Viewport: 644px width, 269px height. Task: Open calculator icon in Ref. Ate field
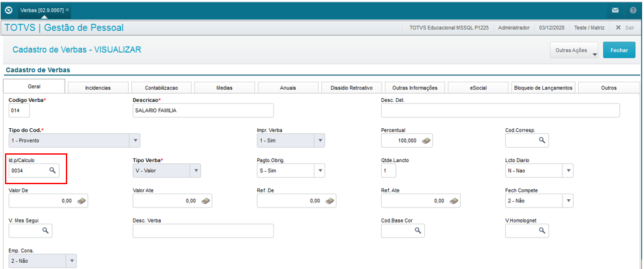point(454,200)
